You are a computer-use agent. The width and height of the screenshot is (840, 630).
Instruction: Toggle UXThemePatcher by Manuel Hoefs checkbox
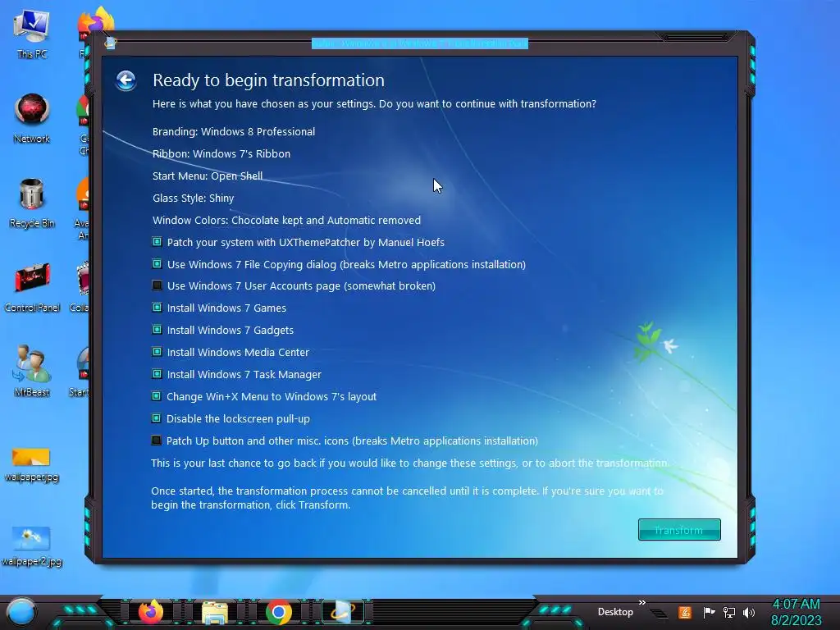click(157, 242)
